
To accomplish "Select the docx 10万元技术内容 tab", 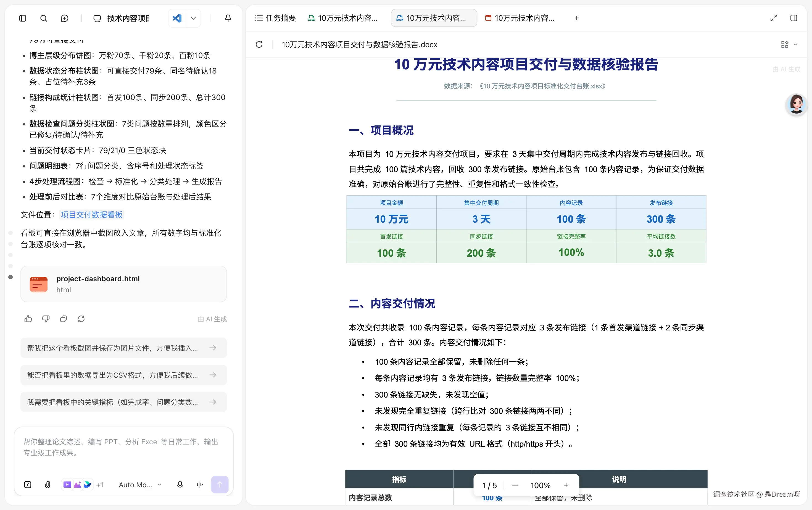I will point(434,18).
